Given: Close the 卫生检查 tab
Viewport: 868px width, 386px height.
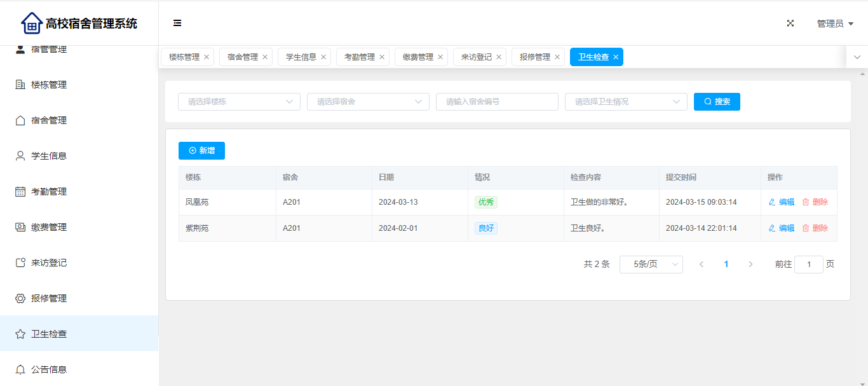Looking at the screenshot, I should [x=616, y=57].
